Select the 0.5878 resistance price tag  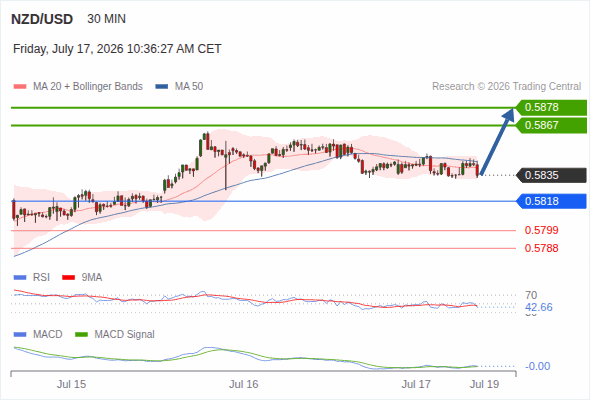click(551, 108)
